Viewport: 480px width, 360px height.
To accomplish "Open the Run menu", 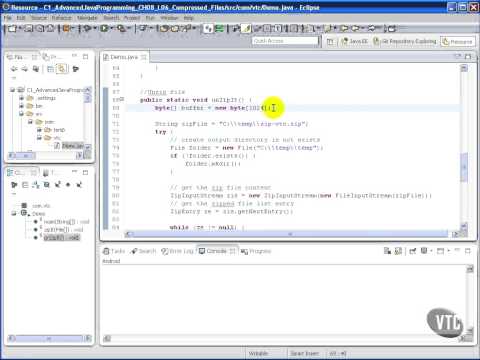I will tap(150, 18).
